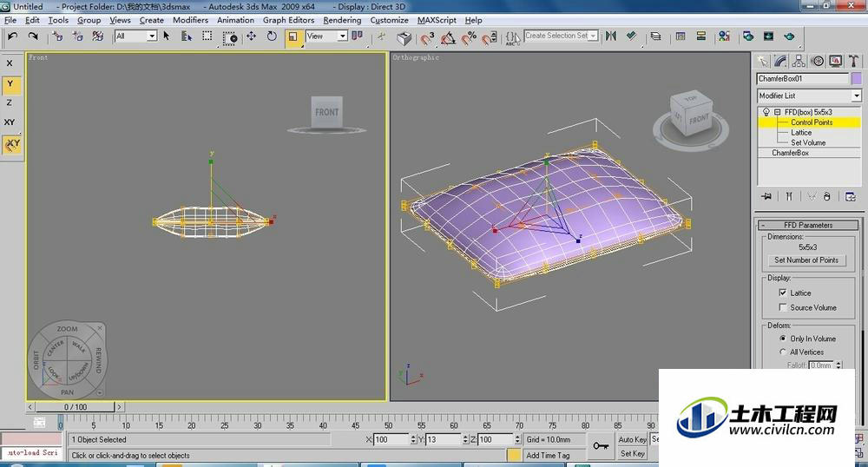Image resolution: width=868 pixels, height=467 pixels.
Task: Activate the Unlink Selection tool
Action: (77, 36)
